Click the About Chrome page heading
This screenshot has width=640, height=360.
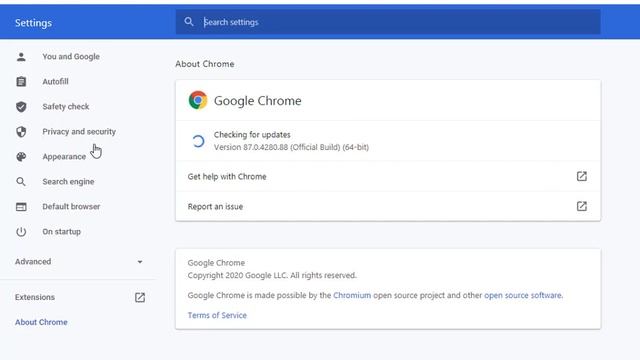tap(205, 64)
